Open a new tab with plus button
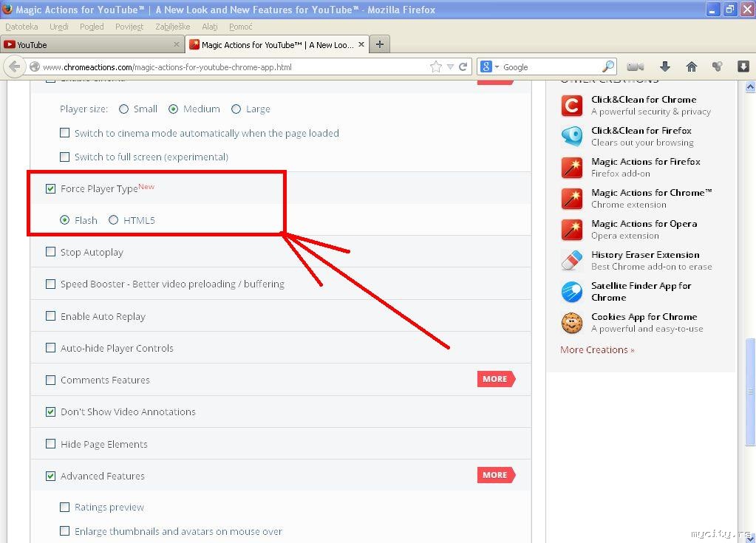 [x=380, y=44]
